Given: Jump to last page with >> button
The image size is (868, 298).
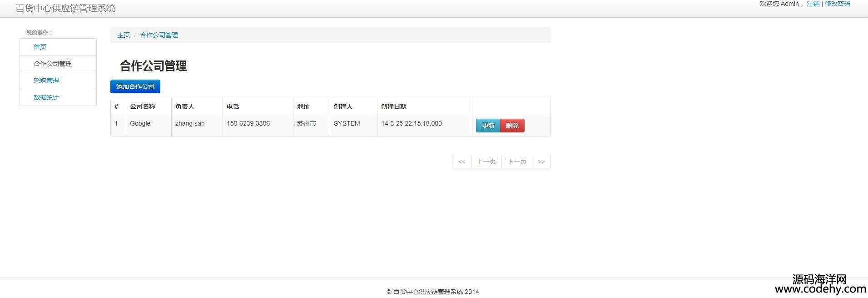Looking at the screenshot, I should pyautogui.click(x=541, y=162).
